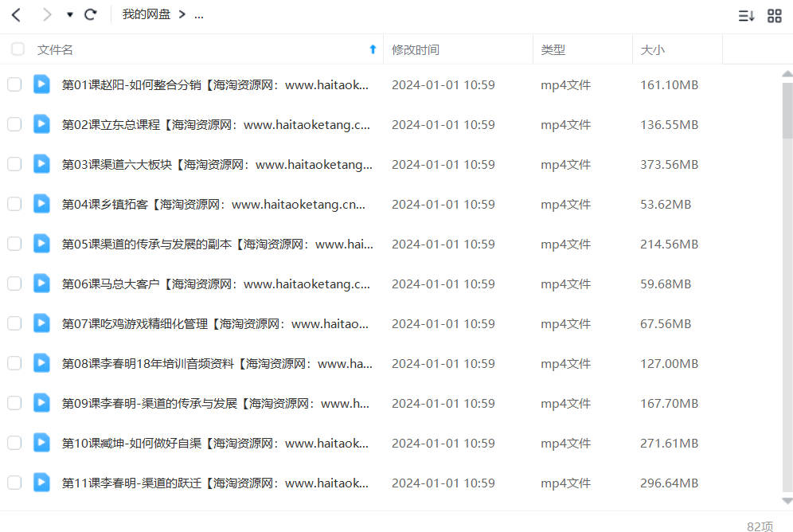Screen dimensions: 793x532
Task: Select checkbox for 第07课吃鸡游戏精细化管理 file
Action: [14, 323]
